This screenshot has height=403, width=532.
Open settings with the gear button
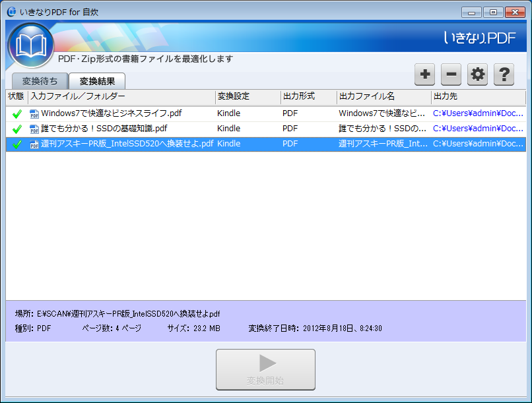click(477, 75)
